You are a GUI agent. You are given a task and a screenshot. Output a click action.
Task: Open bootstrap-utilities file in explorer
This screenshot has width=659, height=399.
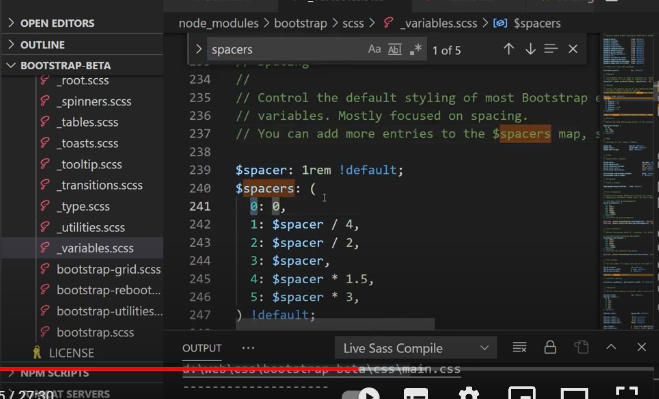(x=109, y=312)
